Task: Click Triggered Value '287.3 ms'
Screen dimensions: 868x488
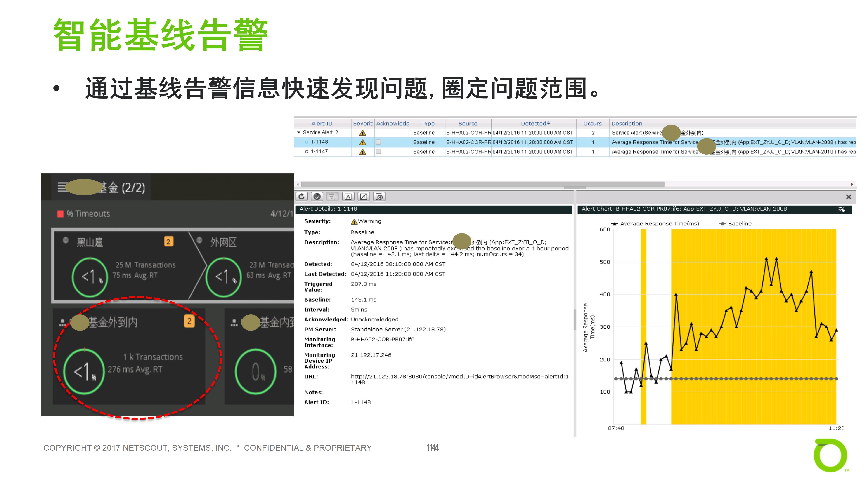Action: [x=364, y=284]
